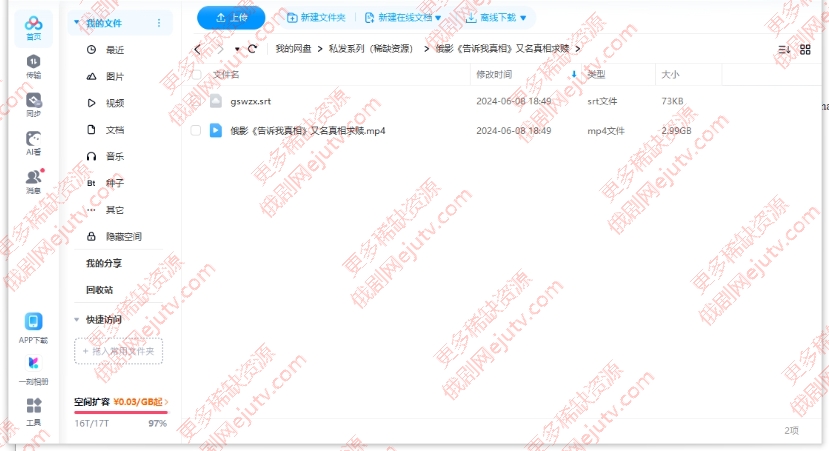Collapse the 我的文件 tree section
Screen dimensions: 829x451
coord(77,23)
